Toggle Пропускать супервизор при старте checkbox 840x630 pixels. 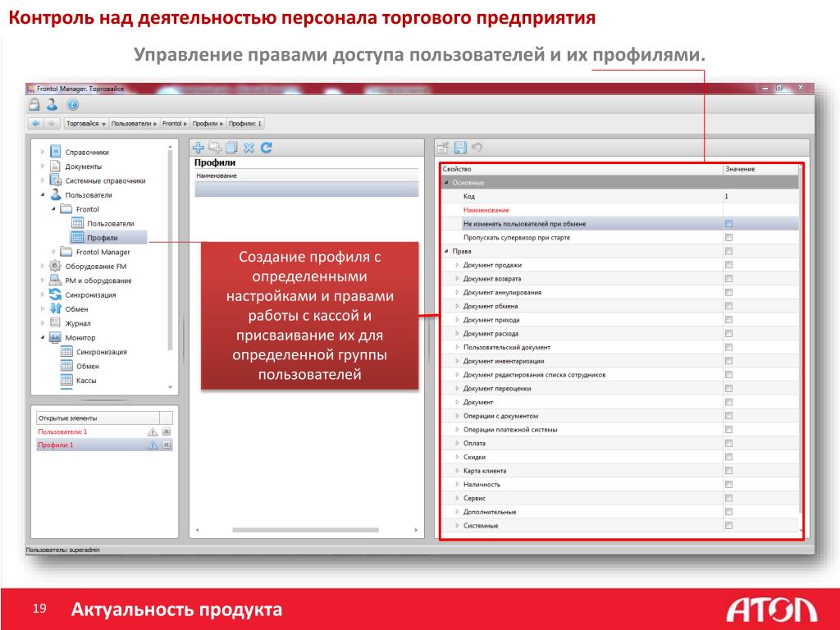(728, 237)
